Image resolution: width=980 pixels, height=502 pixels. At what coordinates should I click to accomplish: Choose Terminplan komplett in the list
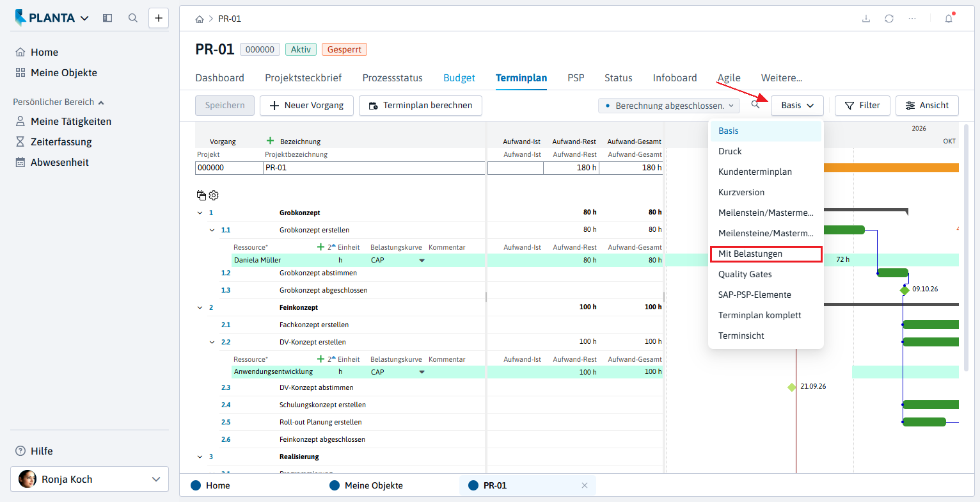click(766, 315)
